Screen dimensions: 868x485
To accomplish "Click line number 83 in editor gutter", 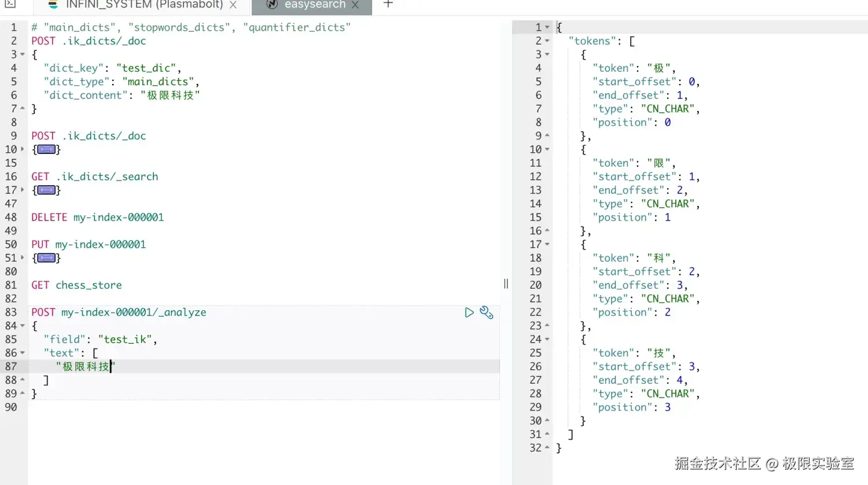I will 11,313.
